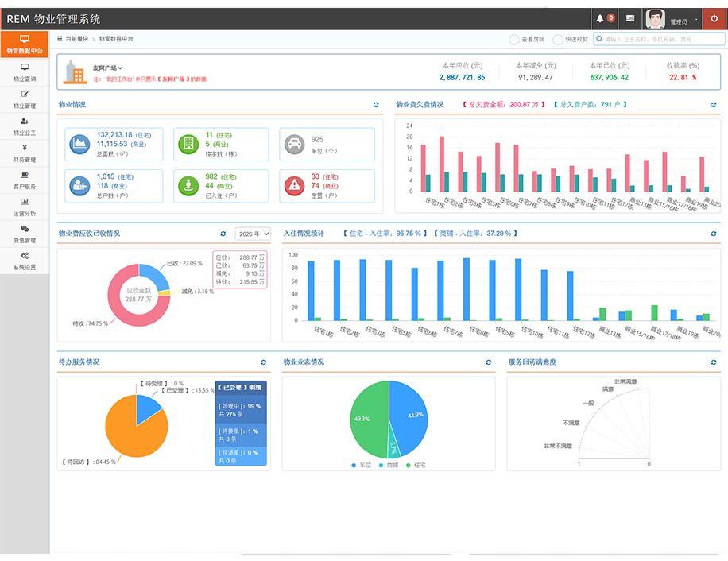This screenshot has width=728, height=561.
Task: Open the 管理员 user dropdown
Action: pyautogui.click(x=683, y=20)
